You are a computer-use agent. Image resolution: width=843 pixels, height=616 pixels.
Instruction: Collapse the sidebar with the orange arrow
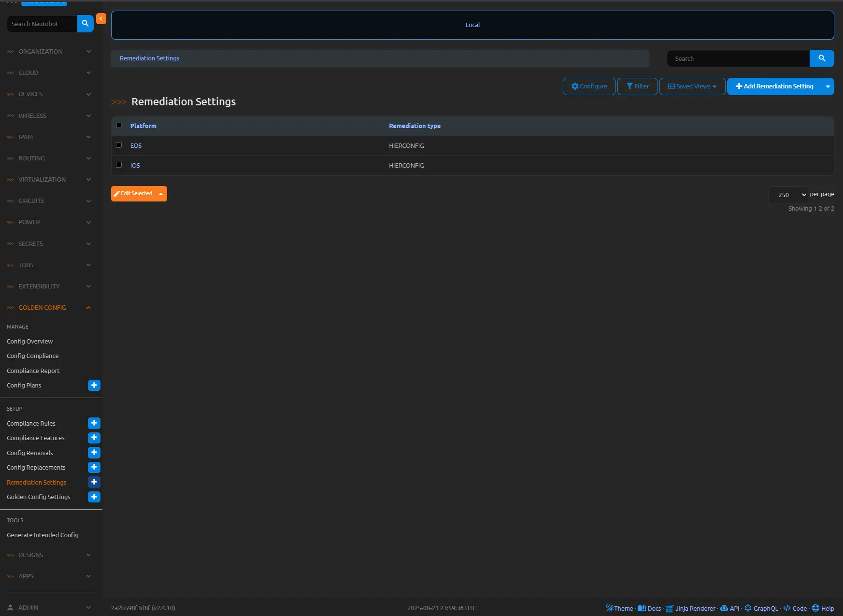click(101, 19)
